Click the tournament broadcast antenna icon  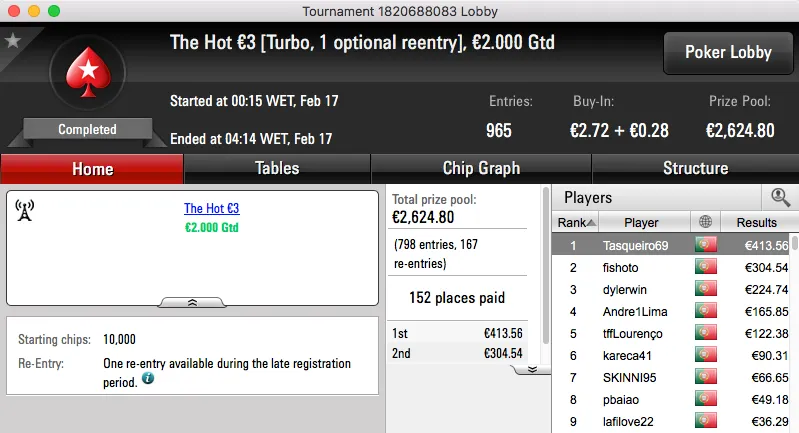coord(26,209)
